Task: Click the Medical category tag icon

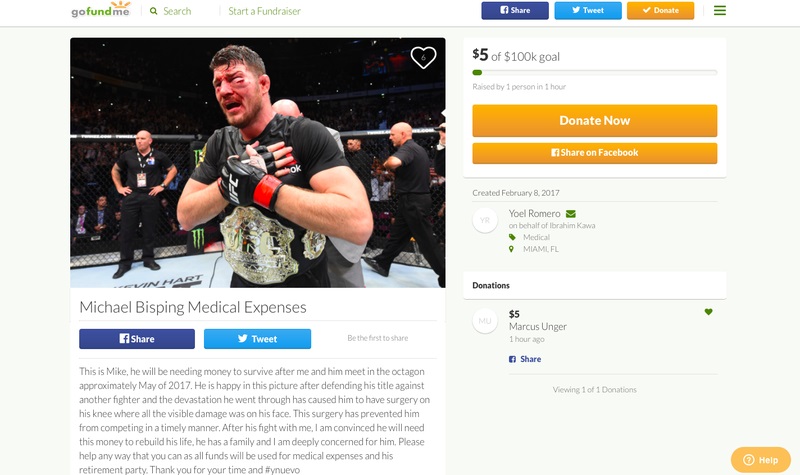Action: click(x=511, y=237)
